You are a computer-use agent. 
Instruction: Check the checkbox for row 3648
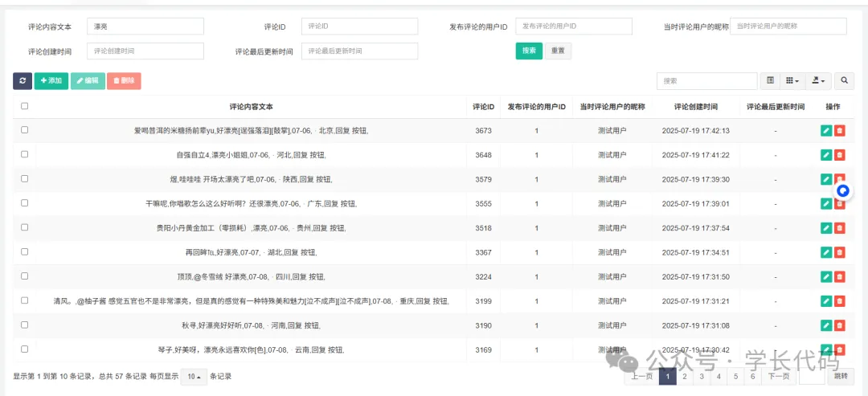[x=24, y=154]
